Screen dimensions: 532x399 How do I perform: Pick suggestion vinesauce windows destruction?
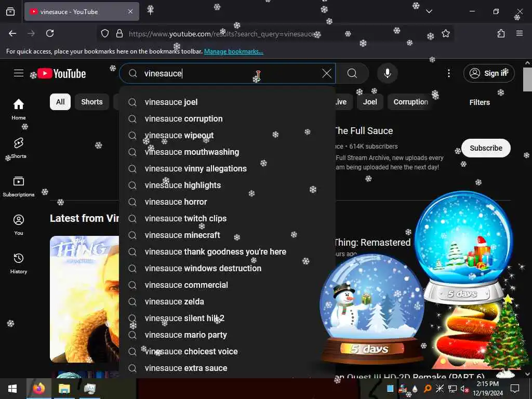point(228,269)
